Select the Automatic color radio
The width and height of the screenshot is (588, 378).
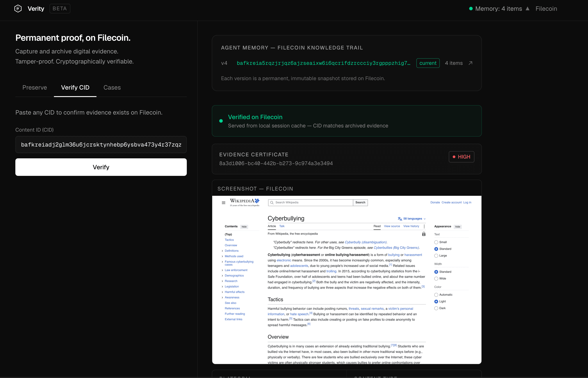(x=436, y=295)
